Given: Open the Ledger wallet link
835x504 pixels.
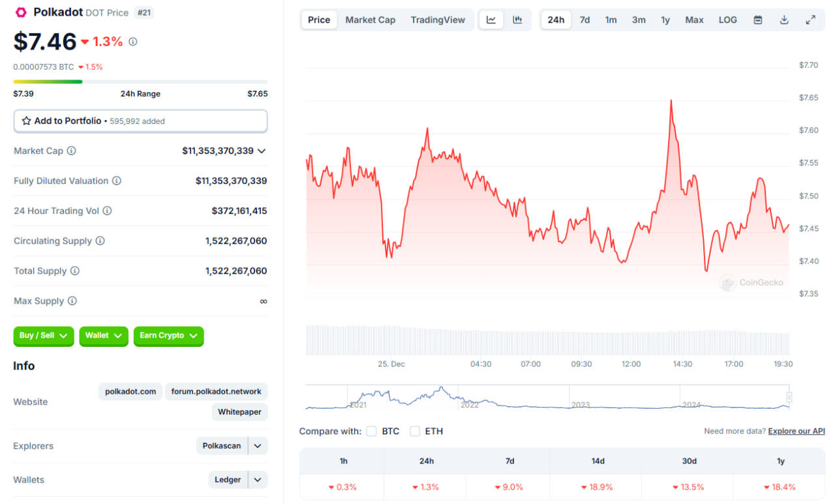Looking at the screenshot, I should (x=228, y=480).
